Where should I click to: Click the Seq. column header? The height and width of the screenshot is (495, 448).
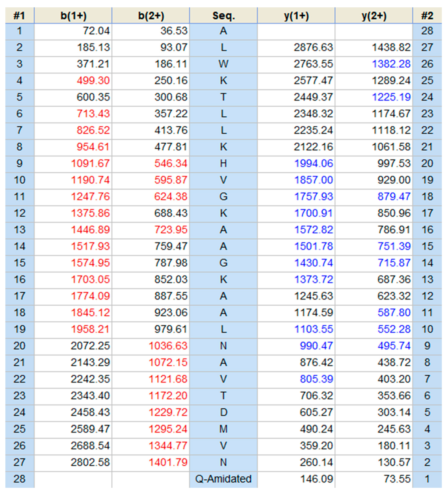[224, 16]
